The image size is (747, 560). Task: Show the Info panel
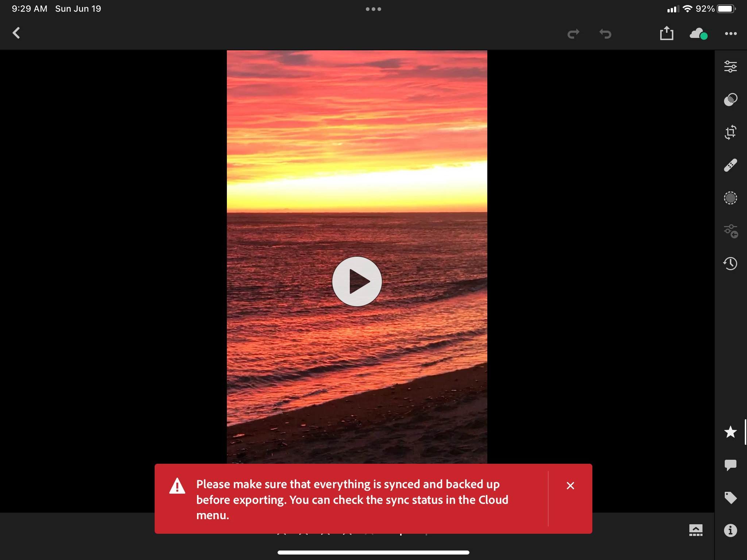730,530
